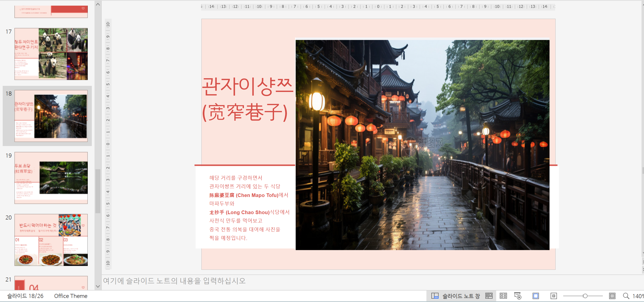
Task: Open zoom percentage 140% dialog
Action: [638, 296]
